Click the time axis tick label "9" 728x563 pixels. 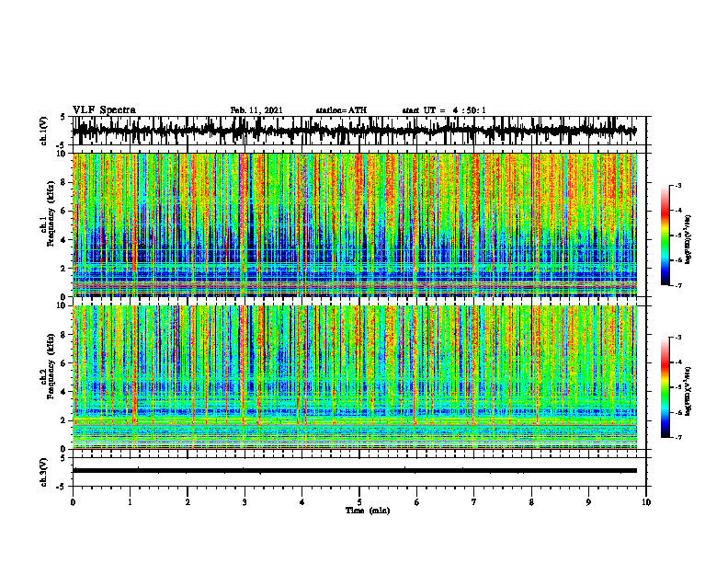588,502
